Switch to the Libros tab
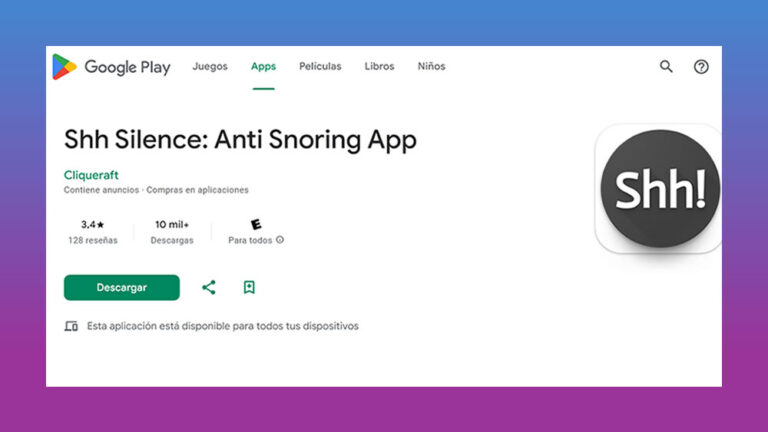Screen dimensions: 768x432 pyautogui.click(x=379, y=66)
